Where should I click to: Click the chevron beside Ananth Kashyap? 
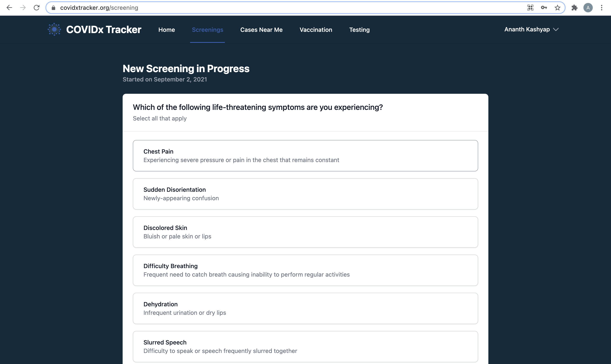pyautogui.click(x=556, y=29)
